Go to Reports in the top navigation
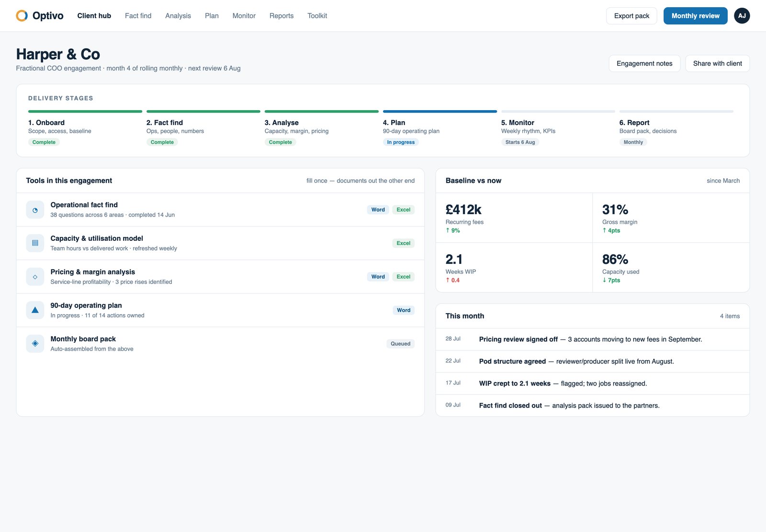The image size is (766, 532). 282,16
